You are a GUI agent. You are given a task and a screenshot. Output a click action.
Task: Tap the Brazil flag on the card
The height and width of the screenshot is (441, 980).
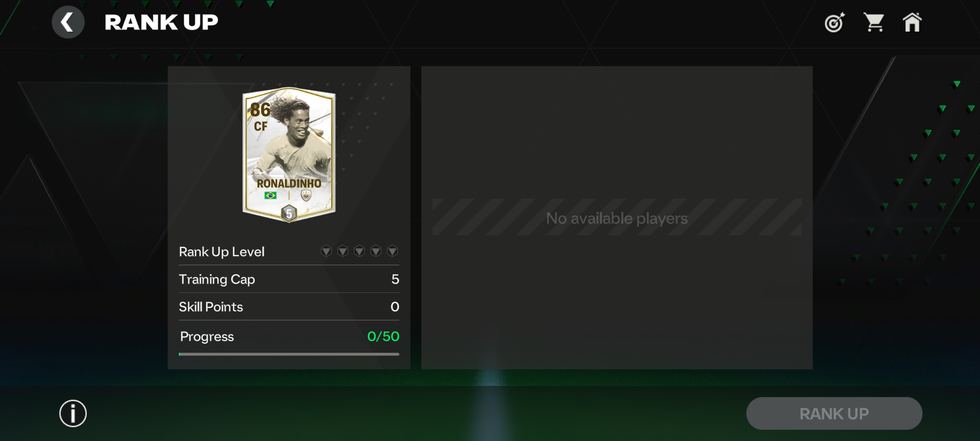coord(270,196)
